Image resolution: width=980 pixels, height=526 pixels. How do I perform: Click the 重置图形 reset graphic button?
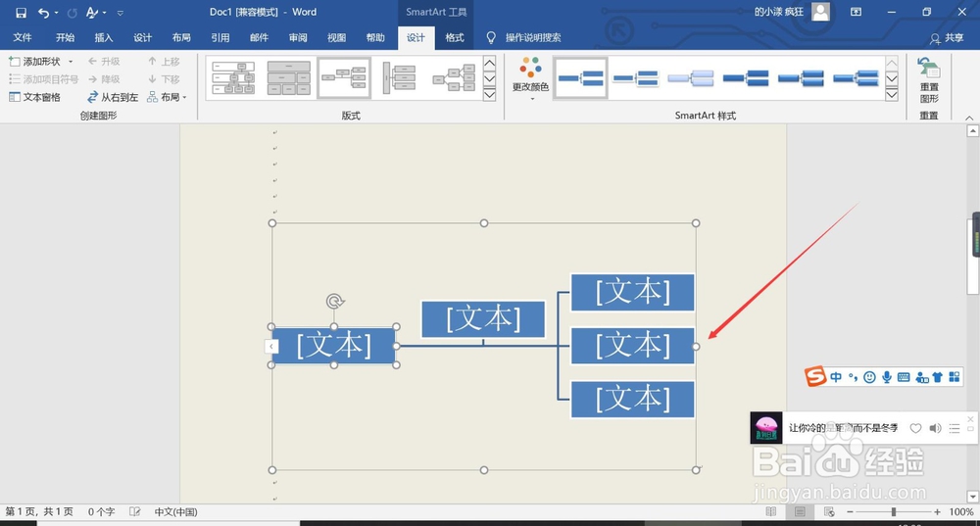(x=929, y=80)
